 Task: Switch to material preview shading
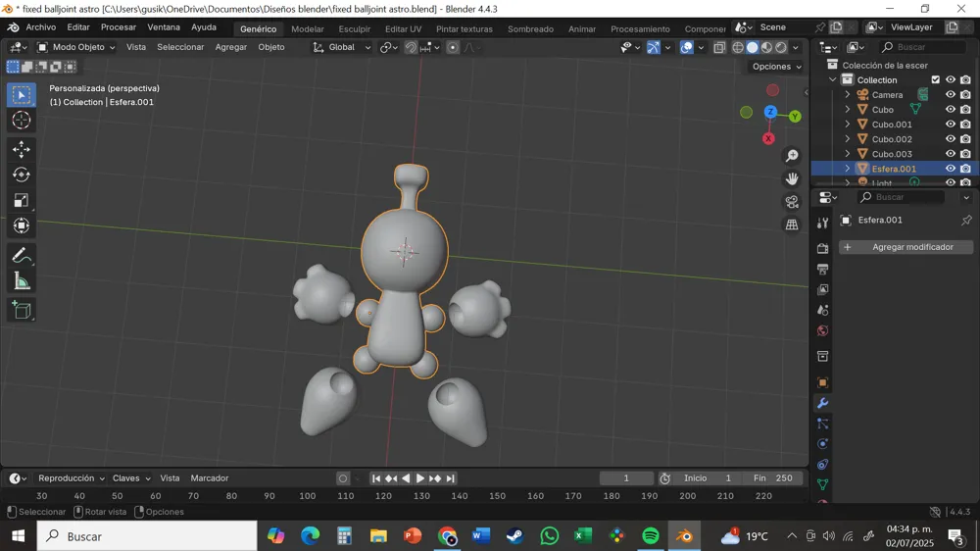click(x=767, y=47)
